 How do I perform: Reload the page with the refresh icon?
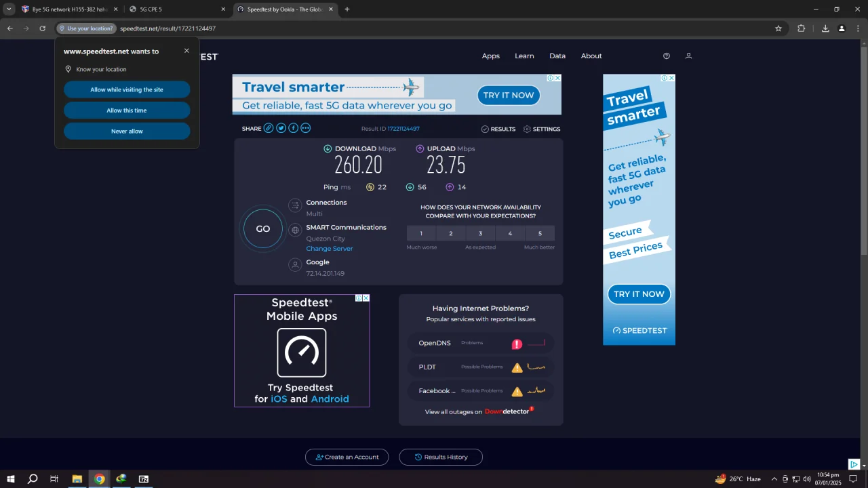click(x=42, y=28)
